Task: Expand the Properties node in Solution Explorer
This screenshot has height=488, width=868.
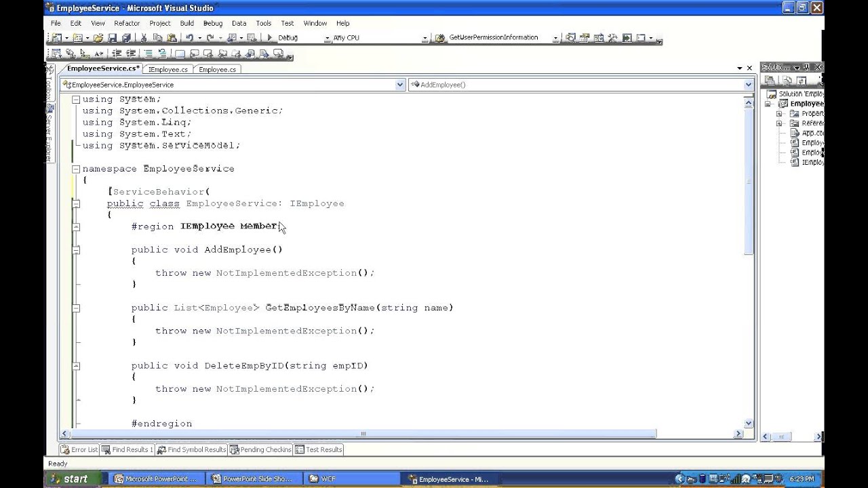Action: [x=779, y=114]
